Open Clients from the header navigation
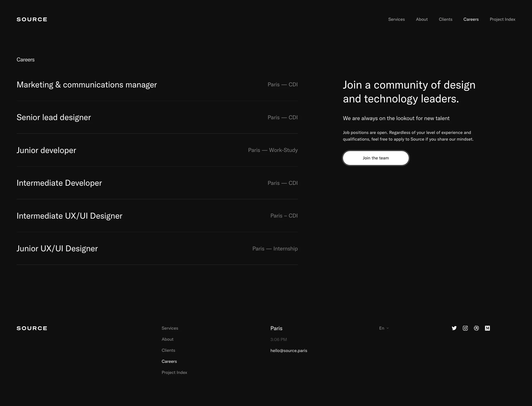This screenshot has height=406, width=532. tap(445, 19)
